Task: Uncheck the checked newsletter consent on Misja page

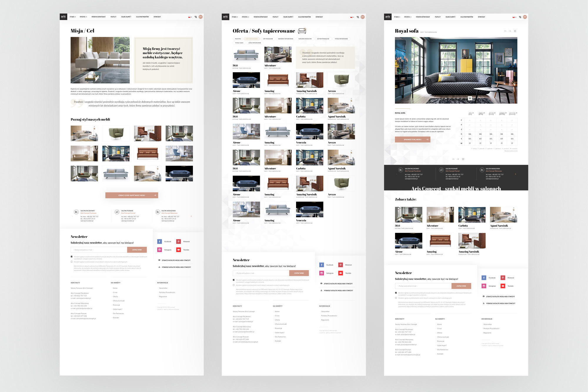Action: point(71,256)
